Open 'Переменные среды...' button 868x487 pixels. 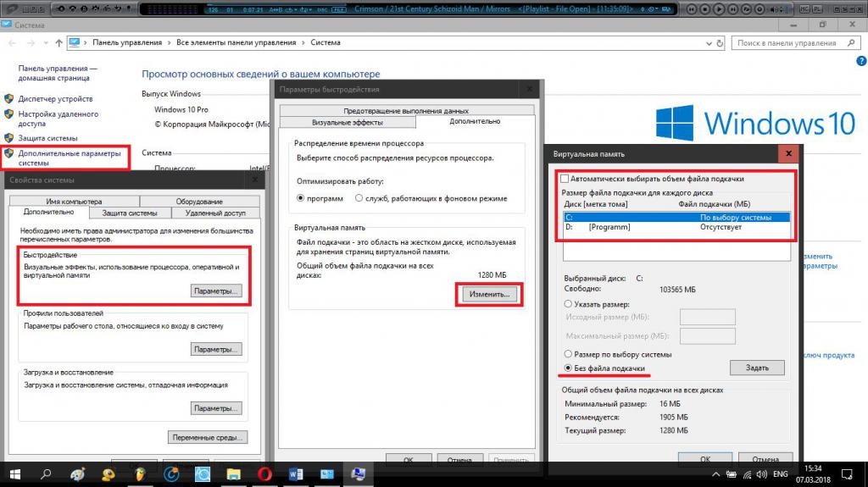[x=208, y=437]
